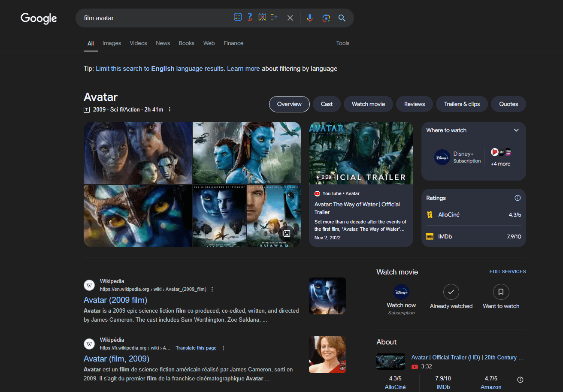Switch to the Finance tab

pos(233,43)
